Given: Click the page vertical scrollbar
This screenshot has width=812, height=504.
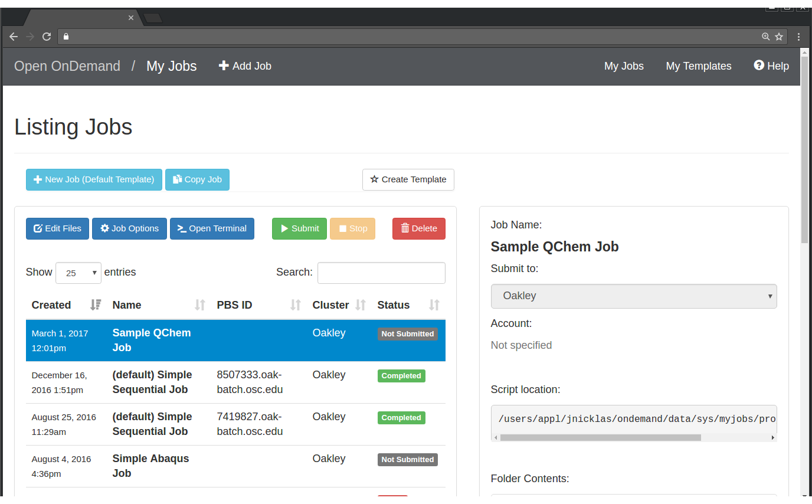Looking at the screenshot, I should click(x=805, y=150).
